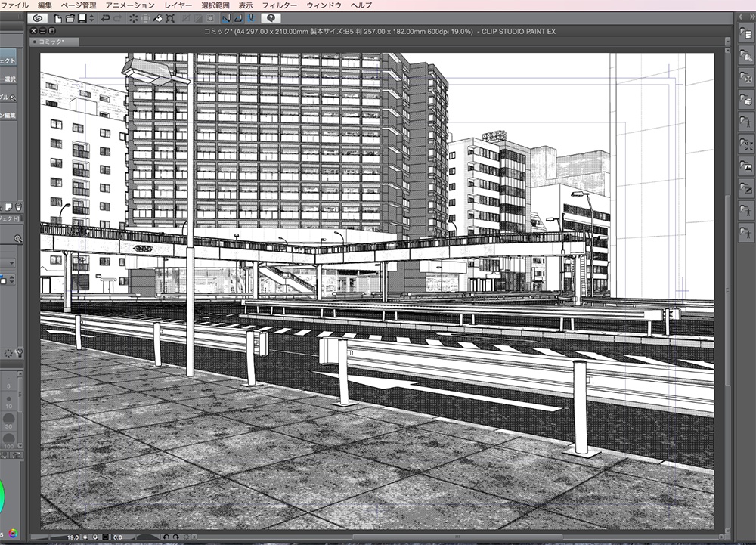Create a new canvas with the New document icon

click(x=59, y=18)
